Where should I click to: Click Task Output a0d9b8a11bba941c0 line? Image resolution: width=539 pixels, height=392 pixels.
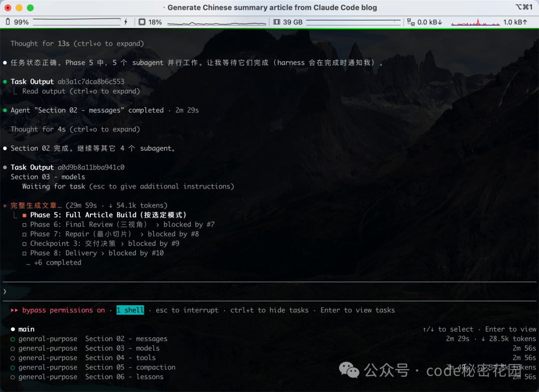[x=67, y=167]
